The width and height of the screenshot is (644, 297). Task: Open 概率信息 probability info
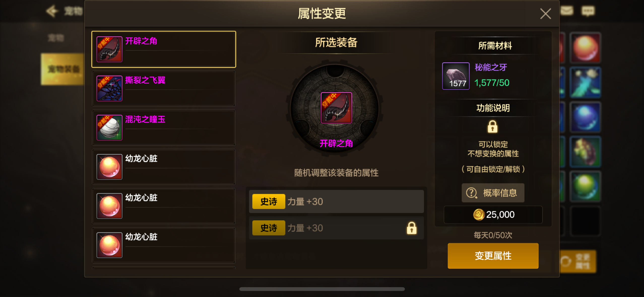pos(493,193)
